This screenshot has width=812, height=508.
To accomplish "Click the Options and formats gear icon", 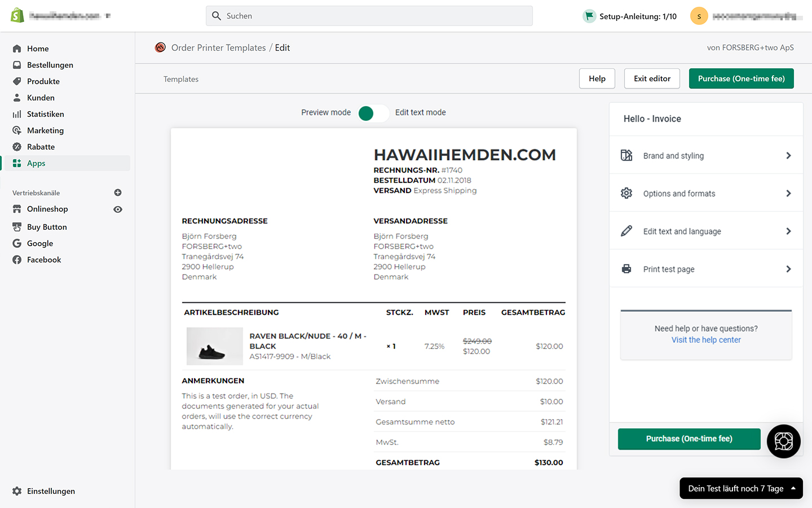I will [626, 193].
